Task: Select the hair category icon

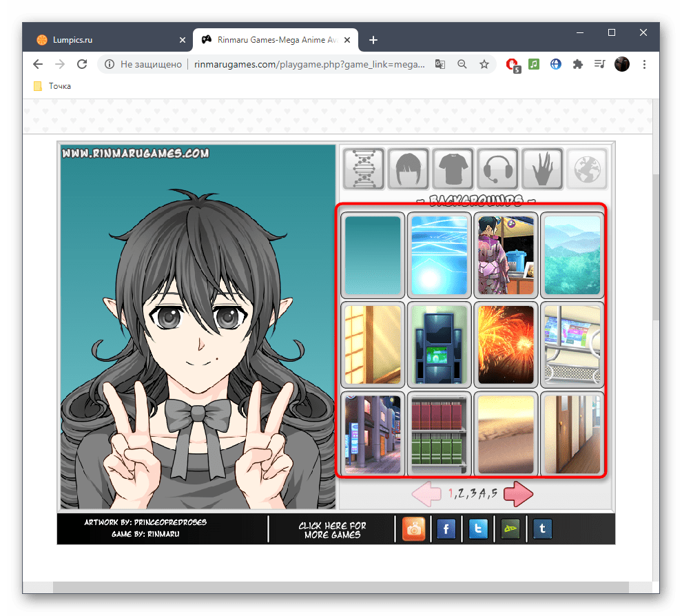Action: coord(408,169)
